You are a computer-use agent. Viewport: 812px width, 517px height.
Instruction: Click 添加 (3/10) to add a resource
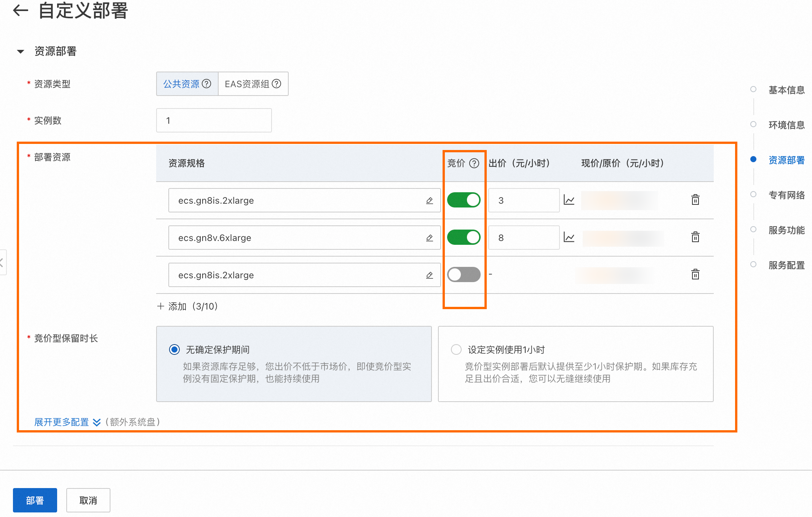[x=187, y=306]
